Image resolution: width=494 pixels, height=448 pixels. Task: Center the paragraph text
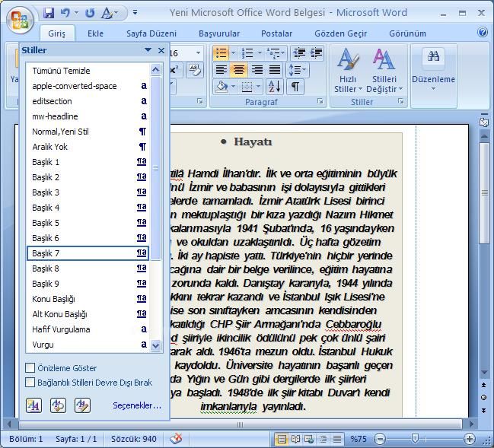point(239,69)
